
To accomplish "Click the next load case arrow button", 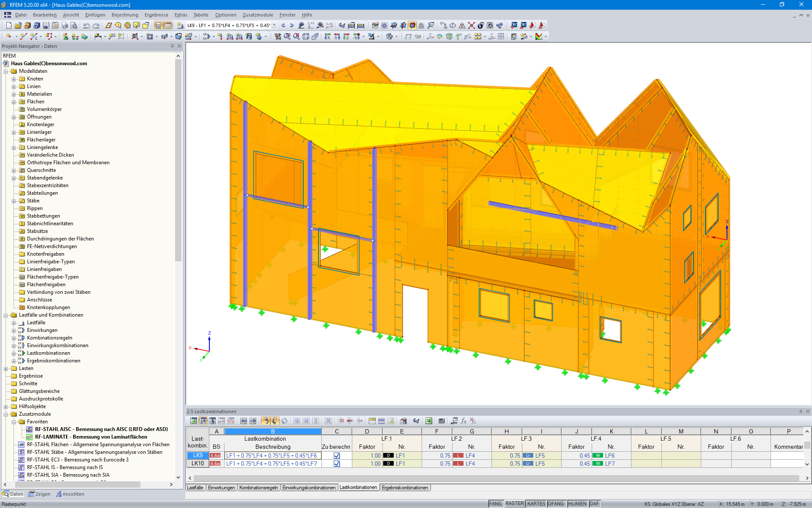I will tap(292, 25).
